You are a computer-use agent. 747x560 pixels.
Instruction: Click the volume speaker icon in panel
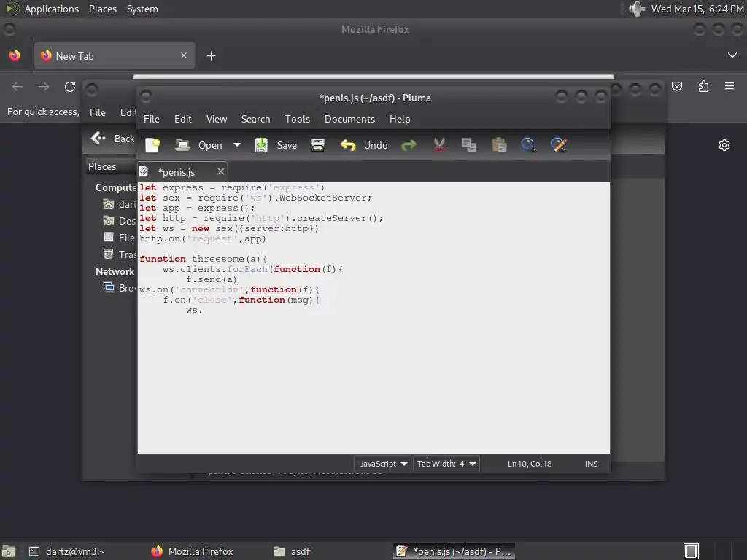coord(636,9)
